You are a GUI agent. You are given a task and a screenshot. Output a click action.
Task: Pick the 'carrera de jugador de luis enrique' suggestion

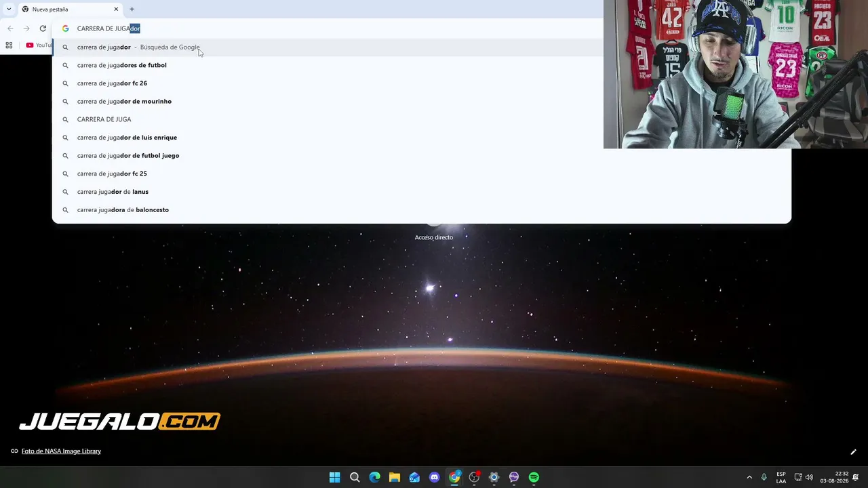point(422,138)
